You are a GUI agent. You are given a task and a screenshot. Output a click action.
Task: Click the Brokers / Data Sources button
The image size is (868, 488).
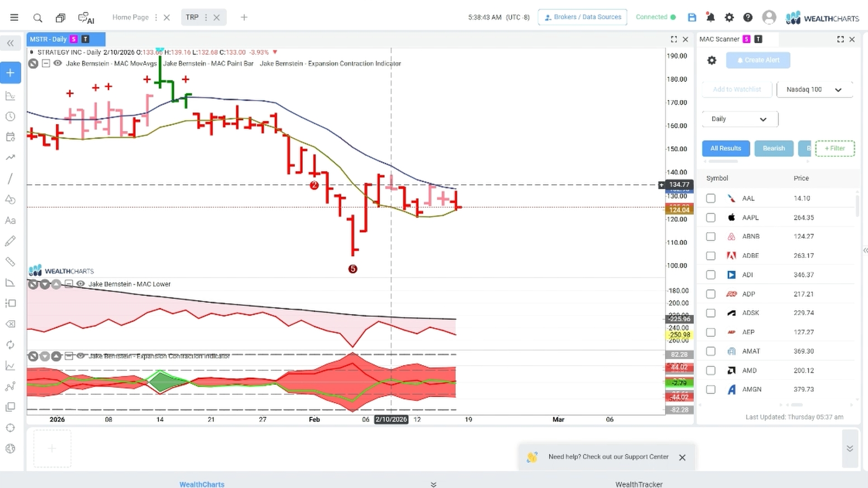click(x=582, y=17)
